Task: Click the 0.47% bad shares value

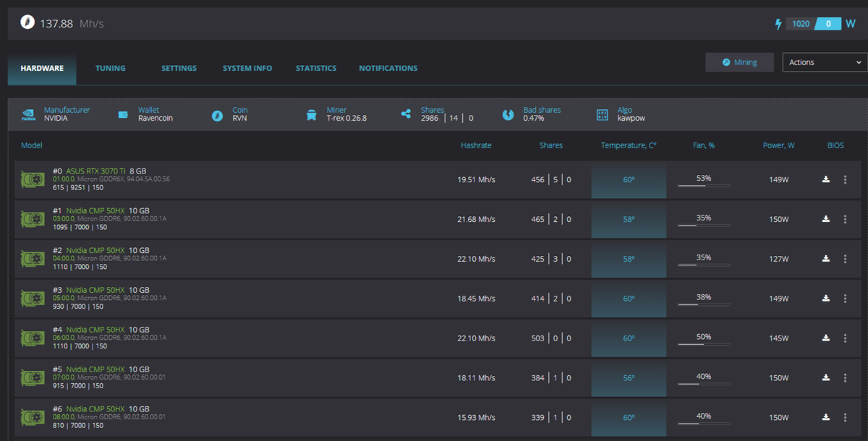Action: coord(534,118)
